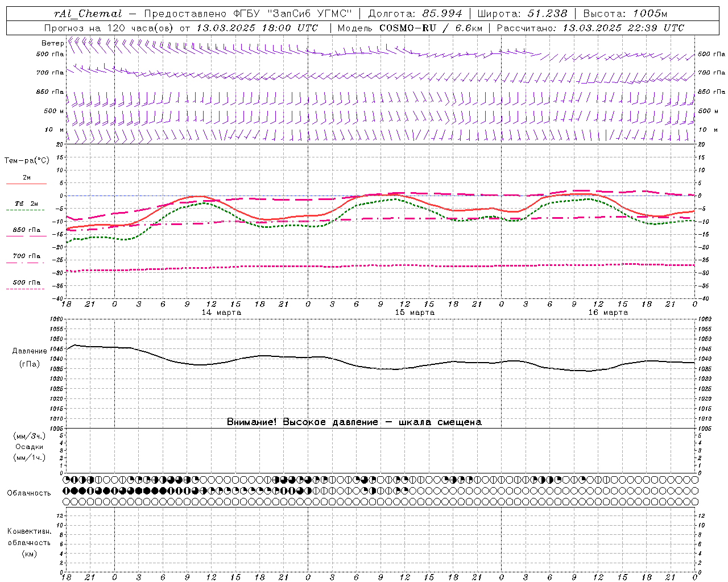Click the Облачность cloudiness label
The width and height of the screenshot is (728, 582).
29,493
